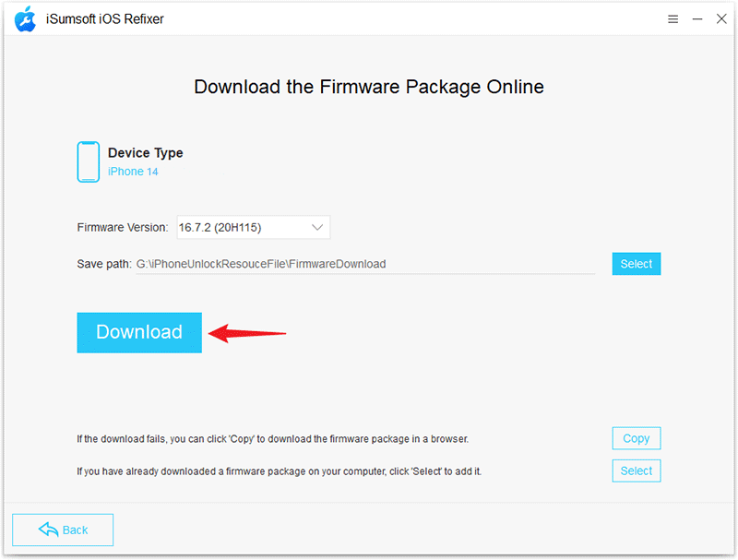Open the Firmware Version dropdown list
This screenshot has width=738, height=560.
tap(253, 227)
